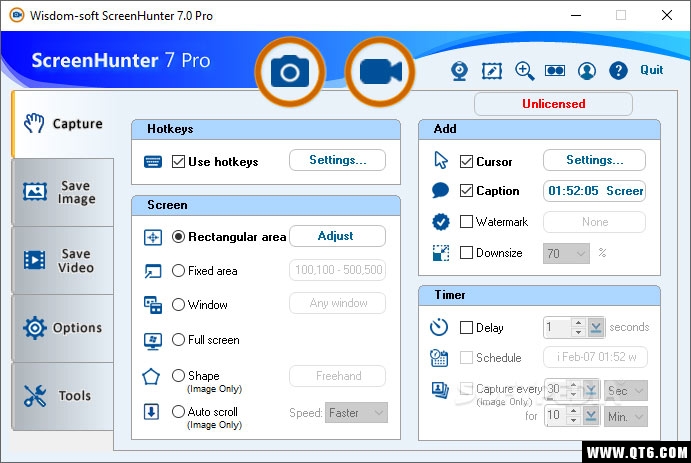This screenshot has height=463, width=691.
Task: Enable the Watermark checkbox
Action: coord(466,222)
